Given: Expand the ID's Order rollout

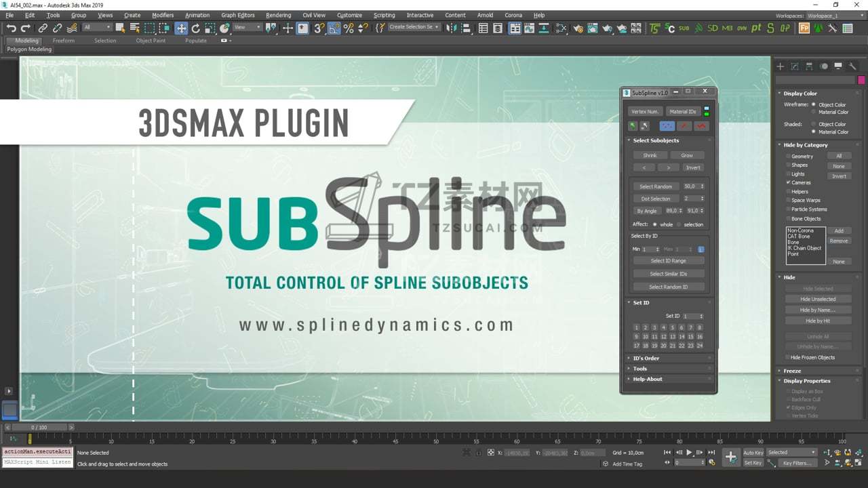Looking at the screenshot, I should 668,358.
